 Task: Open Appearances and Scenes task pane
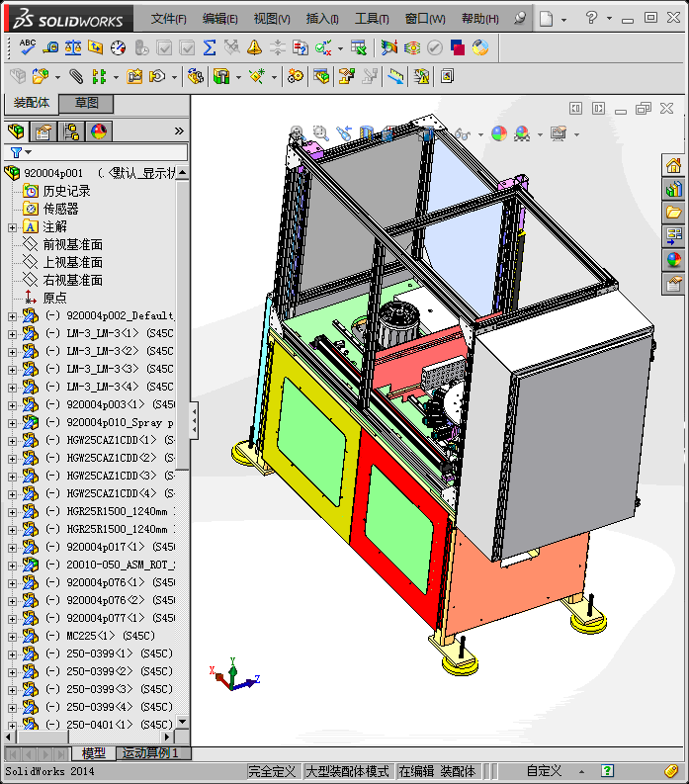tap(673, 259)
